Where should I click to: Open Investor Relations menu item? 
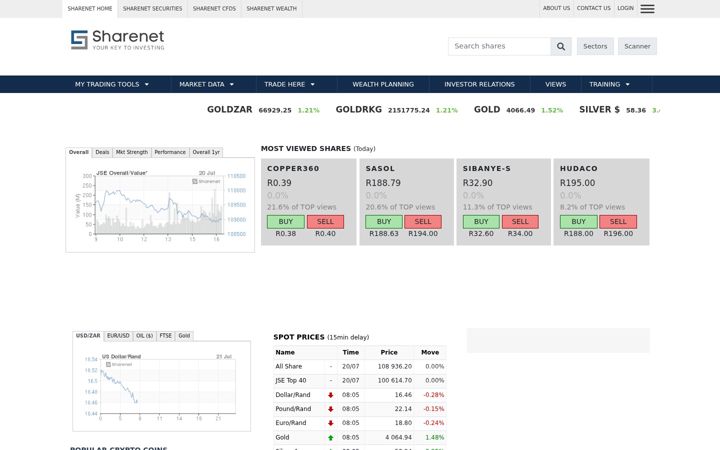(479, 84)
